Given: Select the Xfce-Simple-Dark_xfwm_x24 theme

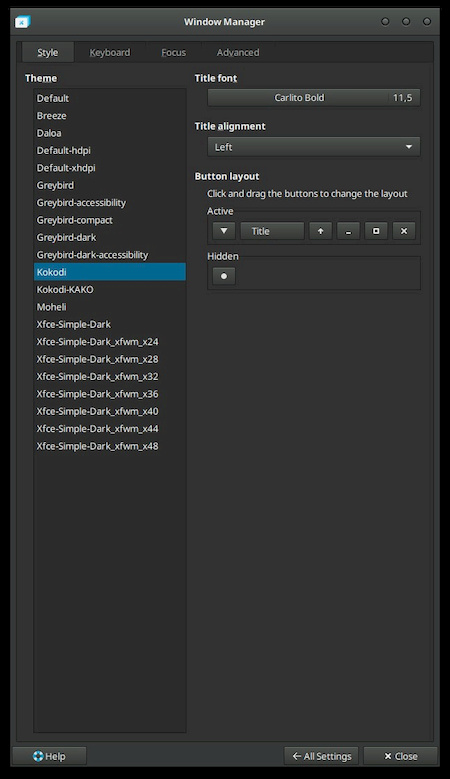Looking at the screenshot, I should point(110,342).
